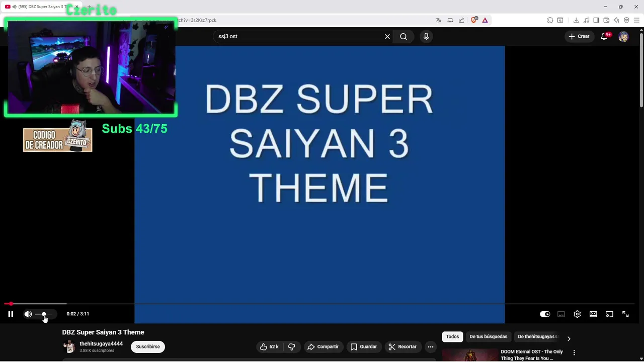Save video with Guardar button
Viewport: 644px width, 362px height.
click(363, 346)
